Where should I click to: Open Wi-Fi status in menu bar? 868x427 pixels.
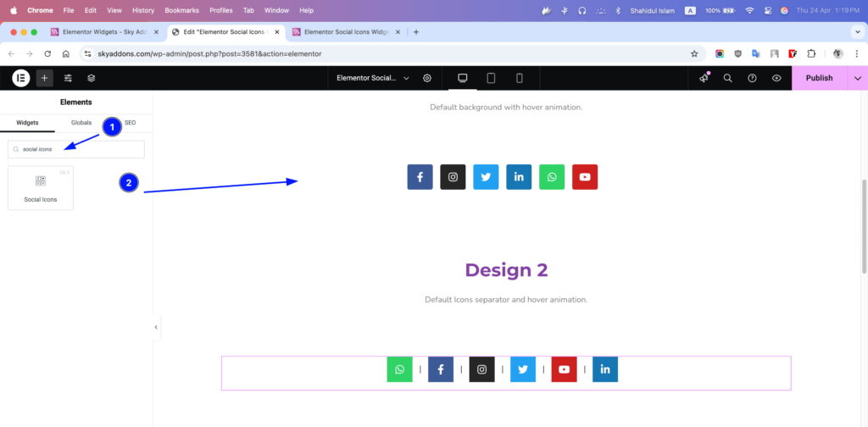coord(749,10)
